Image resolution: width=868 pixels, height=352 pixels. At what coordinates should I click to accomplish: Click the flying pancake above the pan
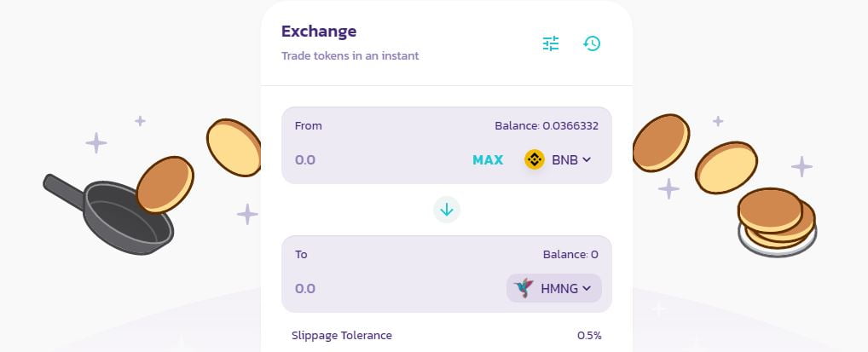(163, 184)
